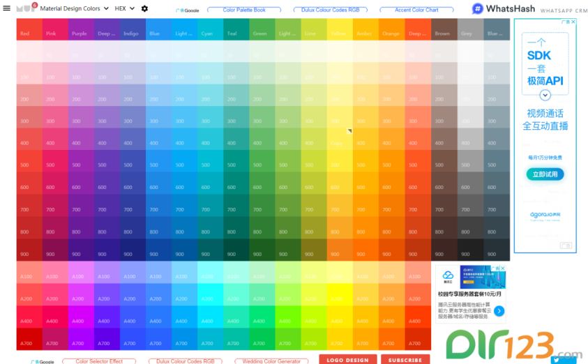Viewport: 588px width, 364px height.
Task: Pick the Deep Orange A400 accent swatch
Action: [418, 317]
